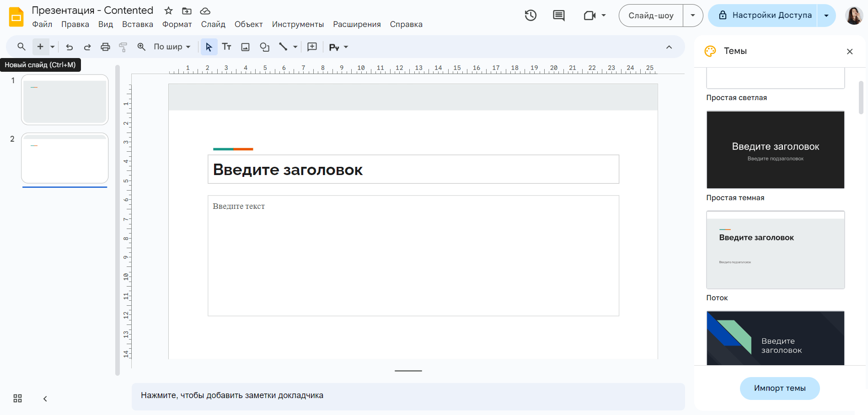Open the Файл menu
The height and width of the screenshot is (415, 868).
(x=42, y=24)
